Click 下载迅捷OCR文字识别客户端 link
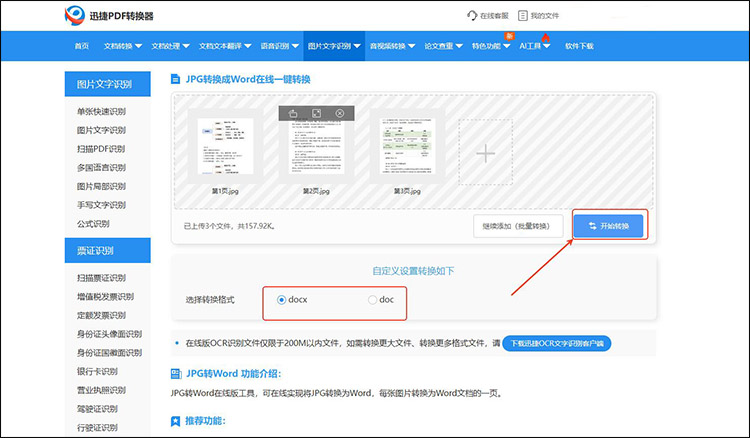750x438 pixels. [556, 343]
